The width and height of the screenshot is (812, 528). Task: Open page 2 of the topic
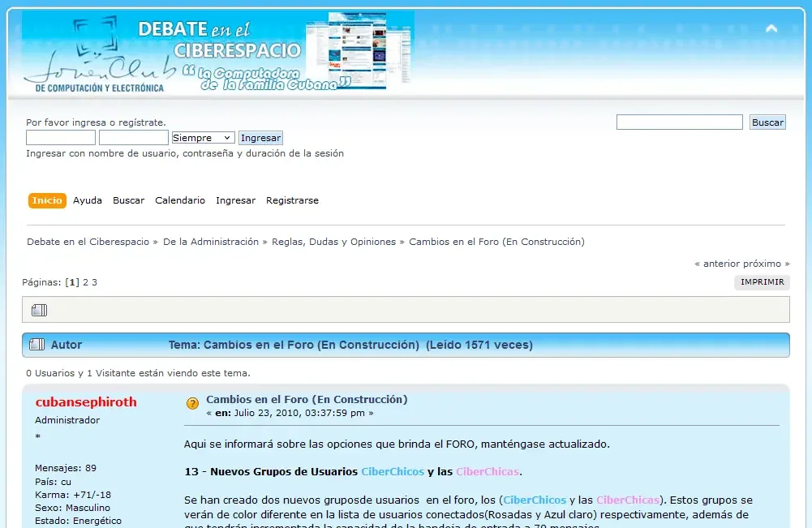tap(85, 282)
